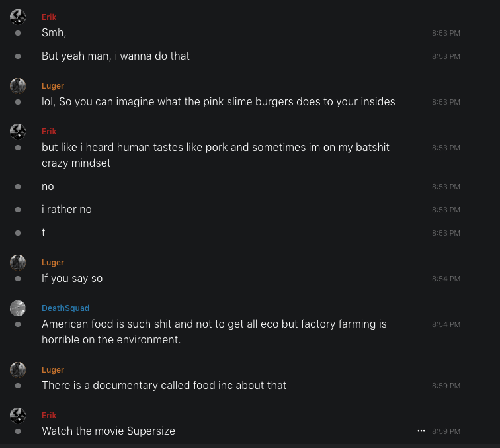500x448 pixels.
Task: Click Luger's avatar by the pink slime message
Action: [x=18, y=85]
